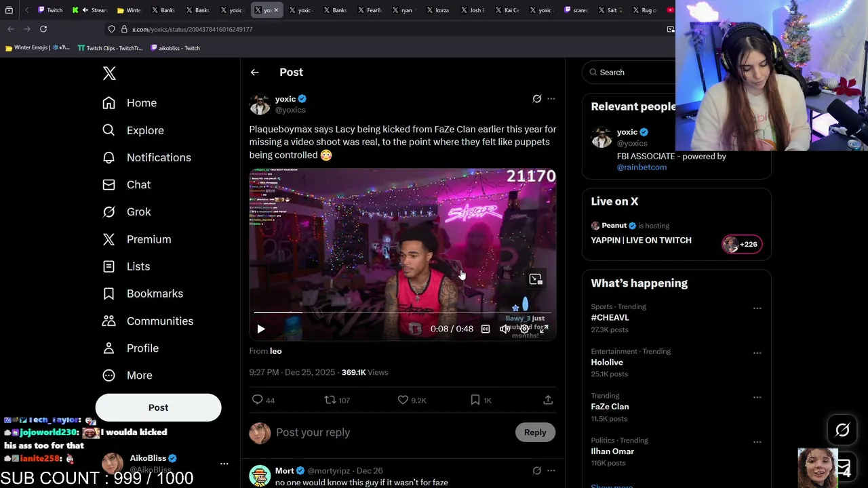
Task: Open Mort's profile name on reply
Action: (284, 470)
